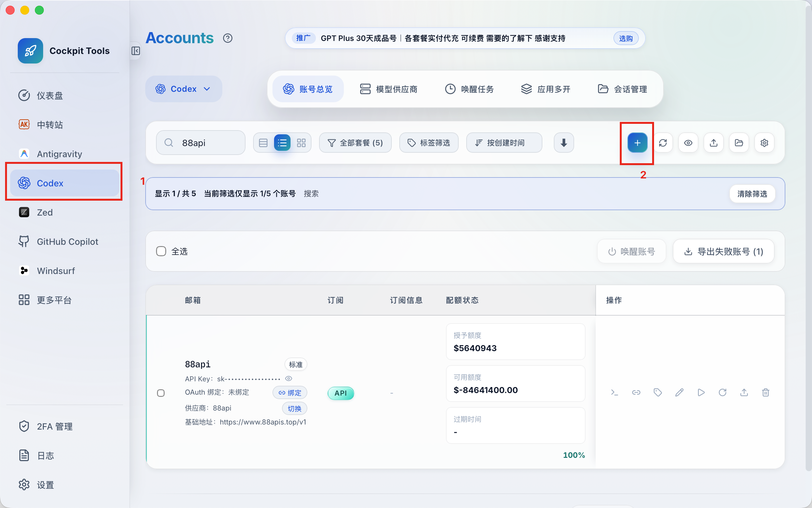Open Zed in the sidebar

(64, 212)
